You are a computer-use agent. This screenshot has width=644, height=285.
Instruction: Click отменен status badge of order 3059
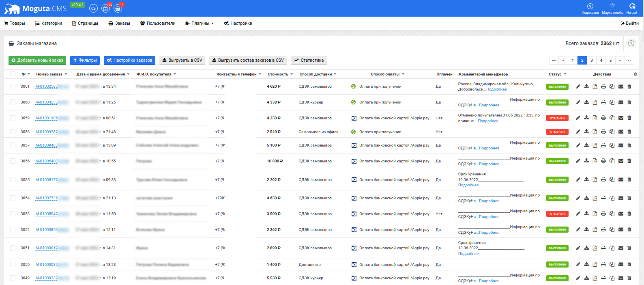[557, 118]
